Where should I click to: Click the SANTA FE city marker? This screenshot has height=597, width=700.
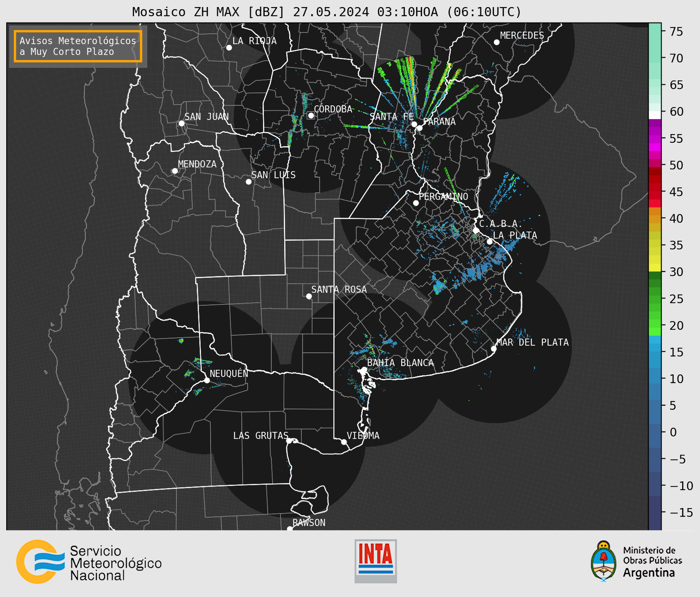414,124
